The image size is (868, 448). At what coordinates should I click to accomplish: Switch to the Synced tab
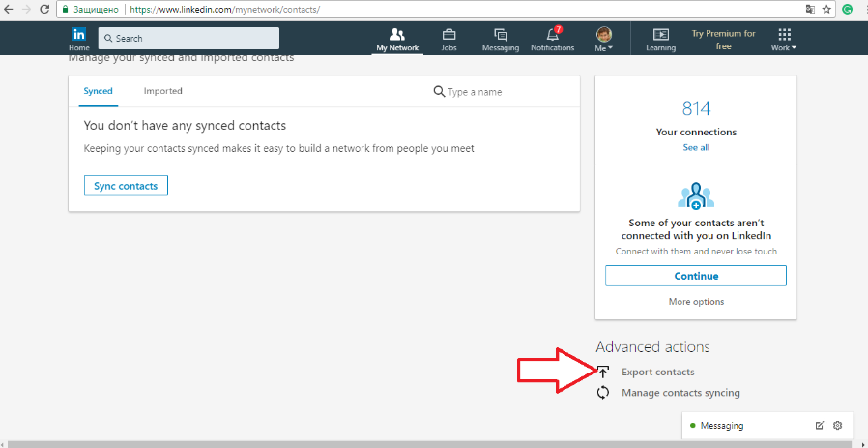(x=98, y=91)
